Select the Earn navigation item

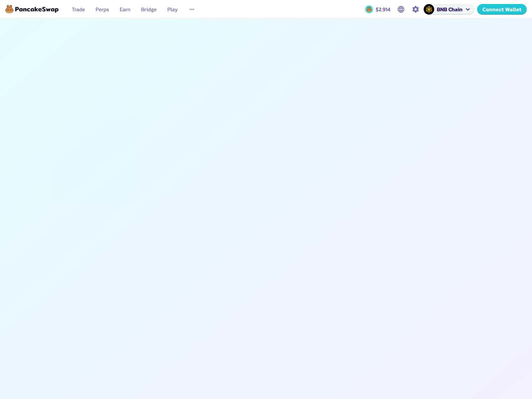[125, 10]
